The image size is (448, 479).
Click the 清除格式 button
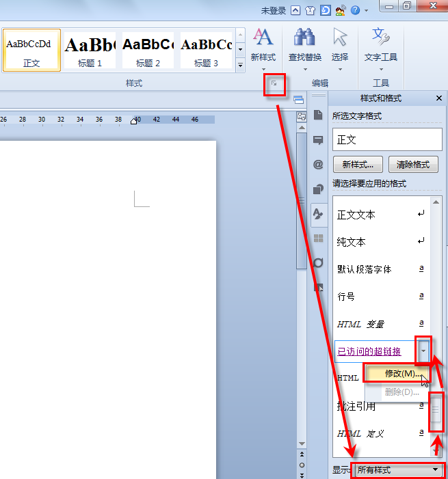pyautogui.click(x=413, y=165)
